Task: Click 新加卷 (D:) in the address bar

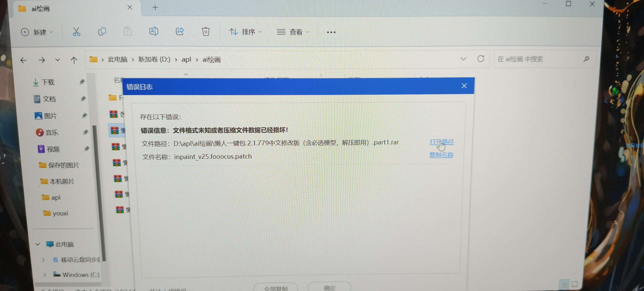Action: [x=154, y=60]
